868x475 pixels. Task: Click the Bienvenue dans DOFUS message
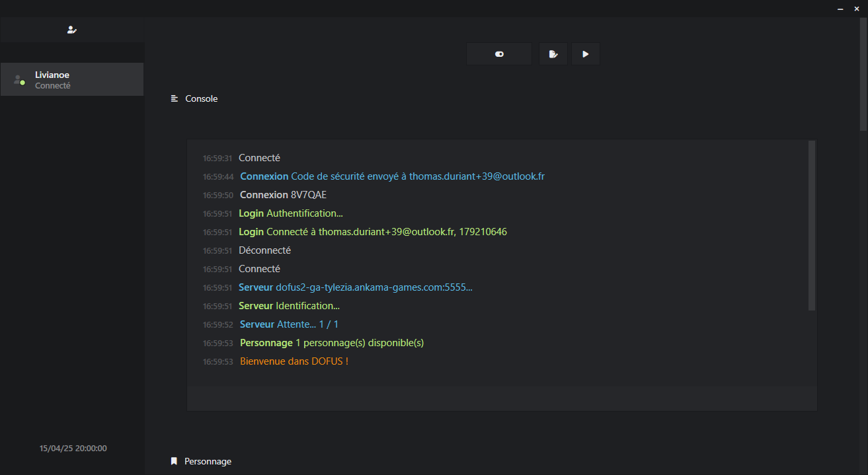pyautogui.click(x=294, y=361)
